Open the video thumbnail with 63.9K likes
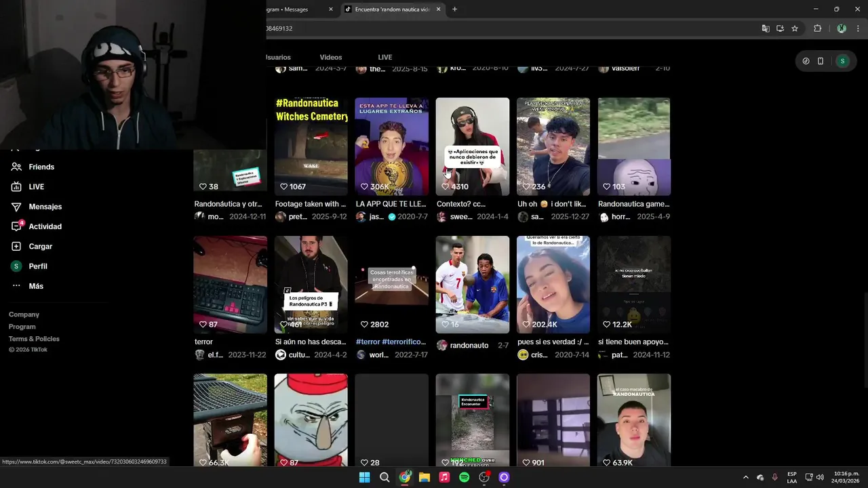Screen dimensions: 868x488 (x=634, y=420)
